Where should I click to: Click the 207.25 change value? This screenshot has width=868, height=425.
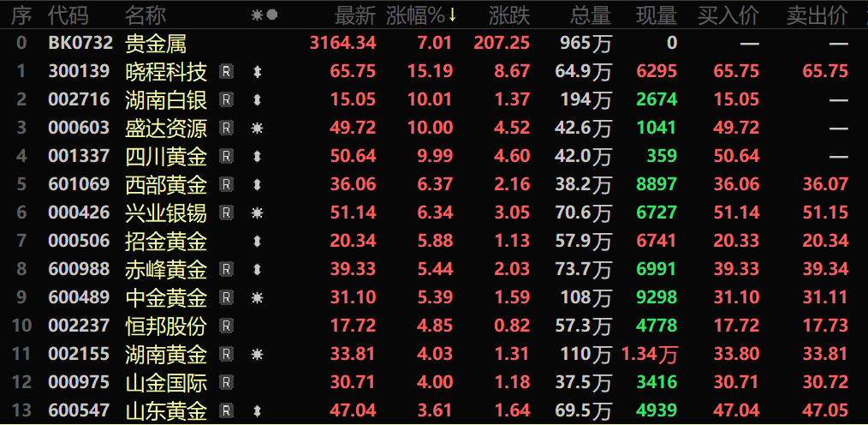[502, 43]
